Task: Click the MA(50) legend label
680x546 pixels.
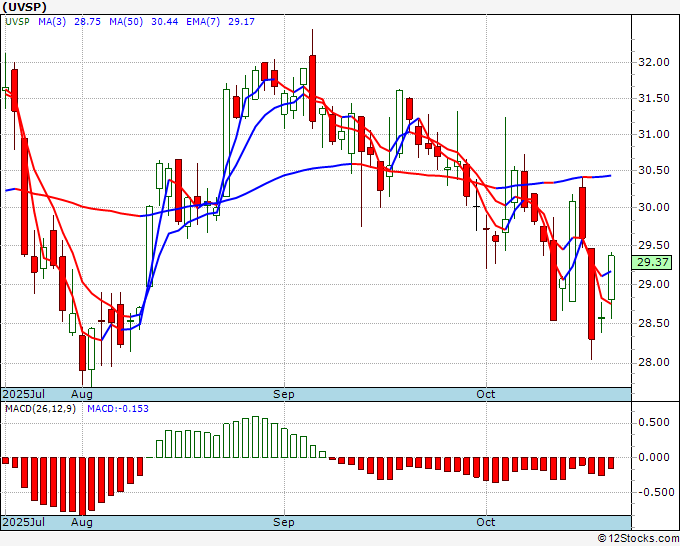Action: click(126, 22)
